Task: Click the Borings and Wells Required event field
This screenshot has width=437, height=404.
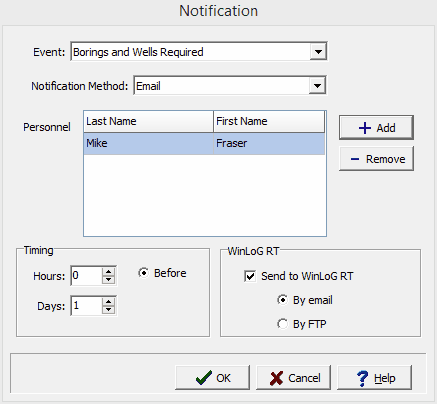Action: coord(191,52)
